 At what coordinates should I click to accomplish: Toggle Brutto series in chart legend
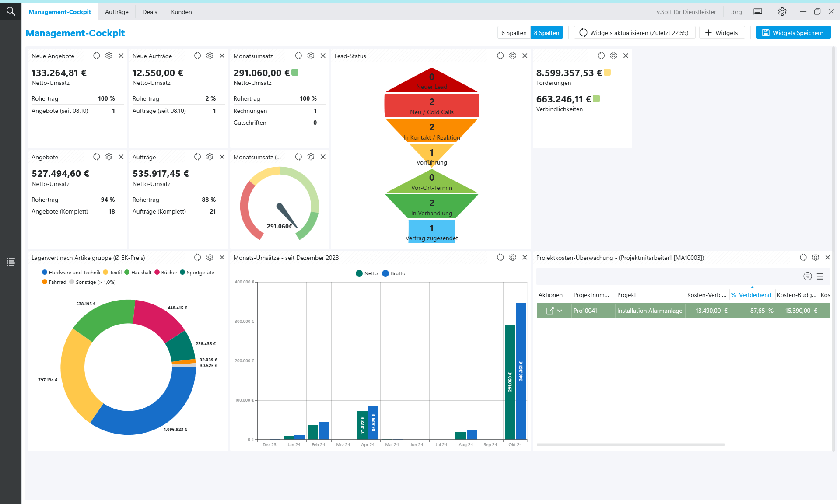[x=394, y=273]
